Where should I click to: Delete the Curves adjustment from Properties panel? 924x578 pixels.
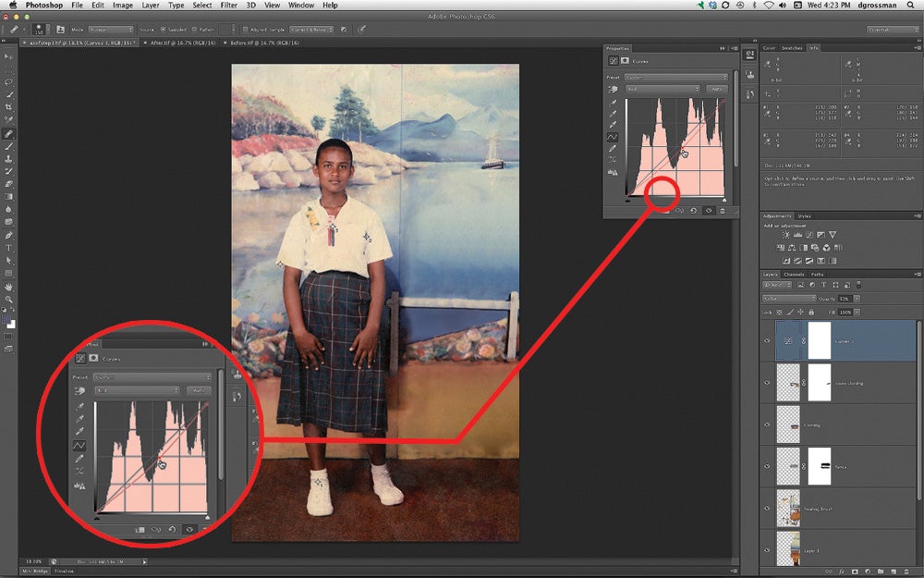coord(723,211)
